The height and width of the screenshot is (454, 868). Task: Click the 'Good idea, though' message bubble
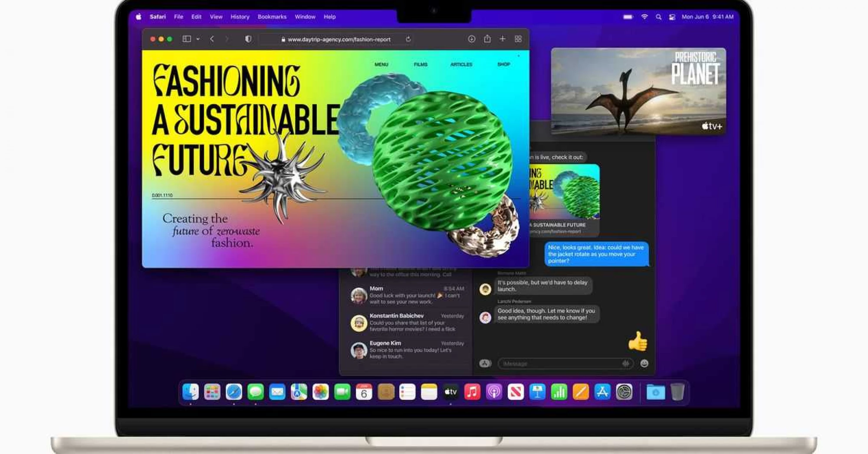pos(546,314)
